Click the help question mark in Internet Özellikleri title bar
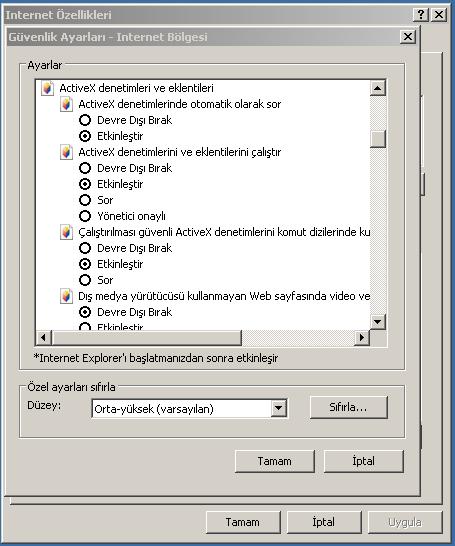 (x=421, y=15)
